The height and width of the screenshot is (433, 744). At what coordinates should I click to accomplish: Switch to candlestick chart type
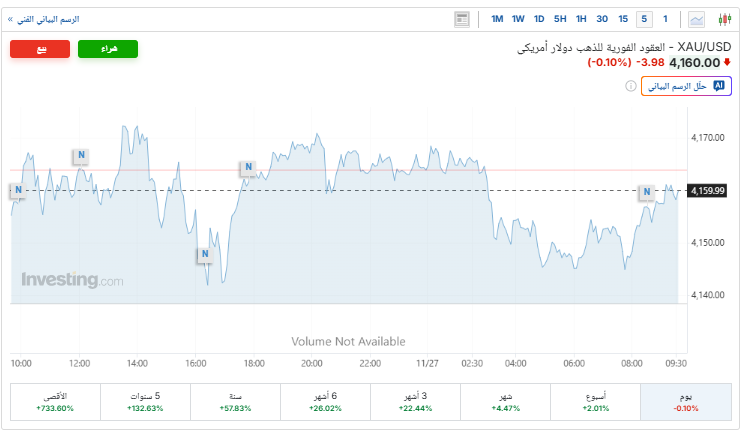(722, 19)
